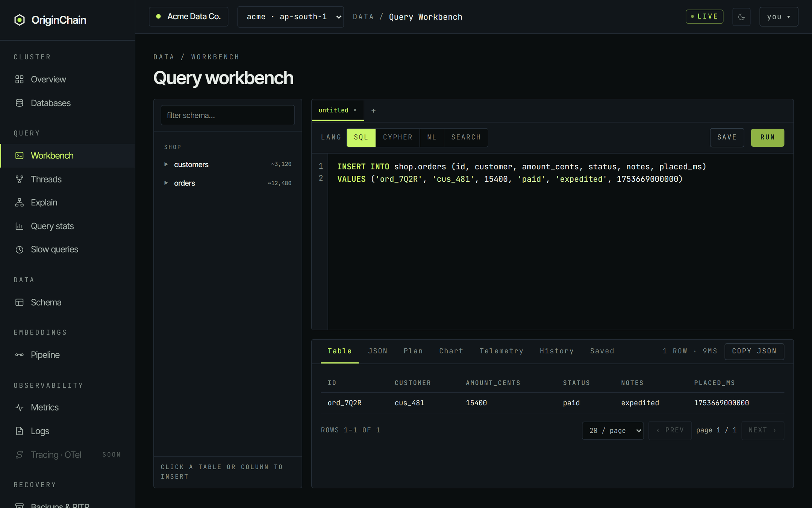This screenshot has height=508, width=812.
Task: Click the paid status cell
Action: point(571,403)
